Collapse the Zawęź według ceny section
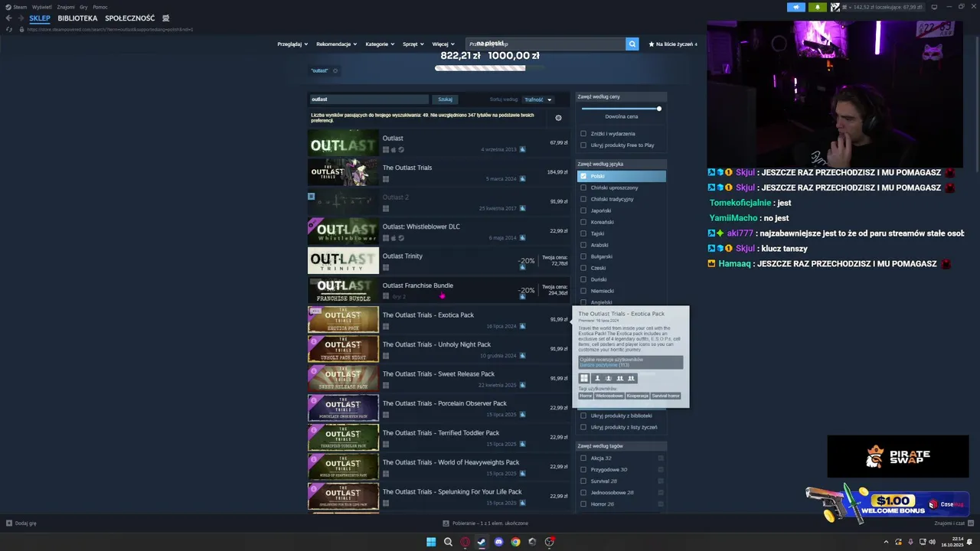The height and width of the screenshot is (551, 980). pos(622,97)
